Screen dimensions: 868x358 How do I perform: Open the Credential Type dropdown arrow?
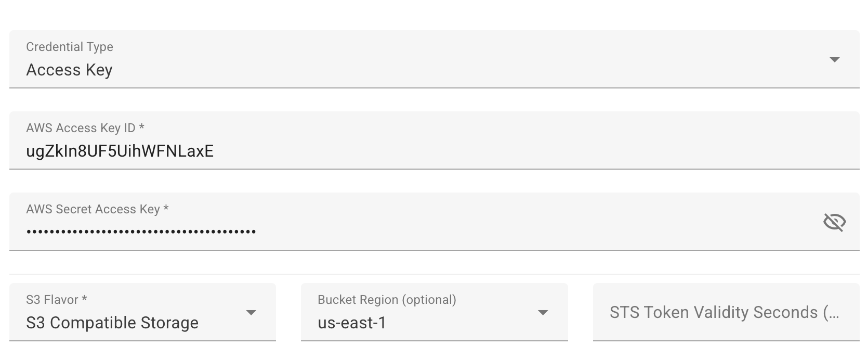pyautogui.click(x=834, y=60)
